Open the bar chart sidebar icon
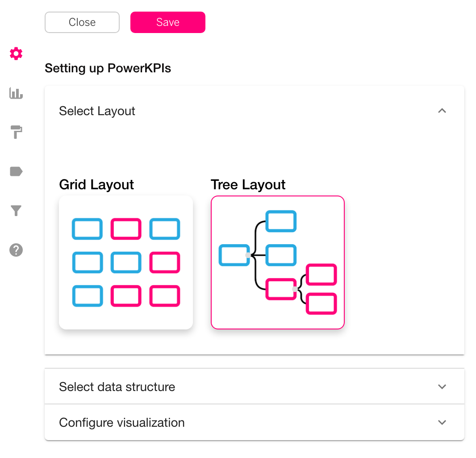The image size is (476, 458). pyautogui.click(x=16, y=93)
